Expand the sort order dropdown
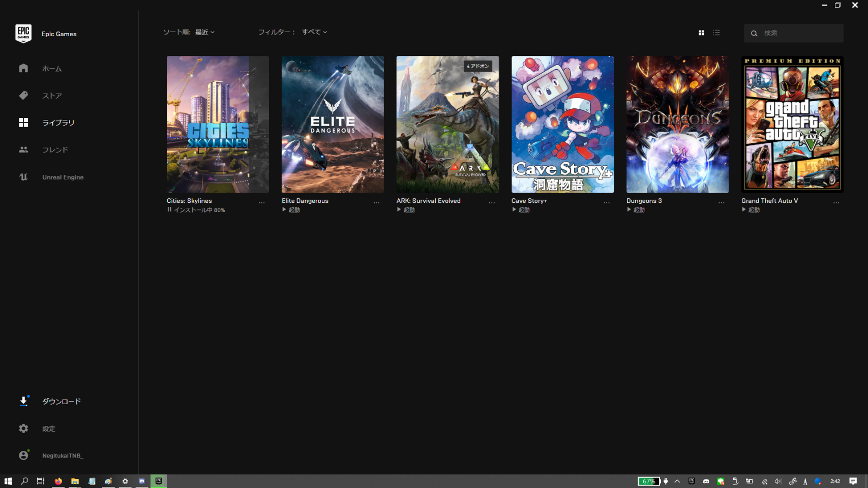 coord(205,32)
